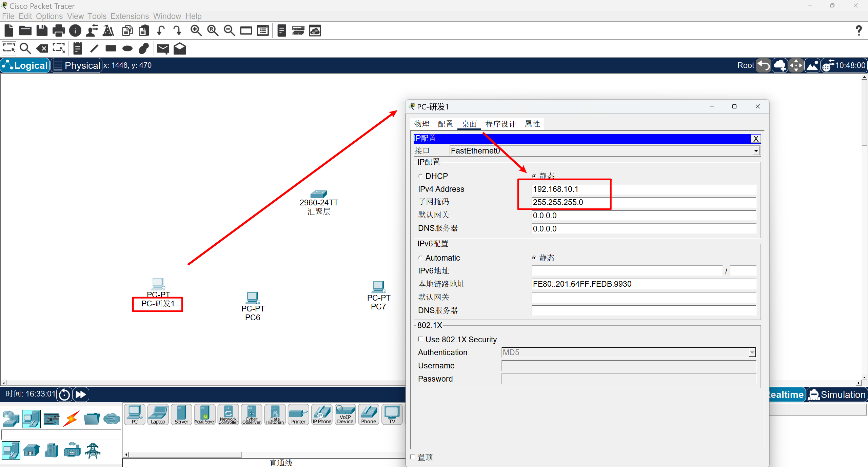The height and width of the screenshot is (467, 868).
Task: Open the network information icon
Action: click(x=75, y=31)
